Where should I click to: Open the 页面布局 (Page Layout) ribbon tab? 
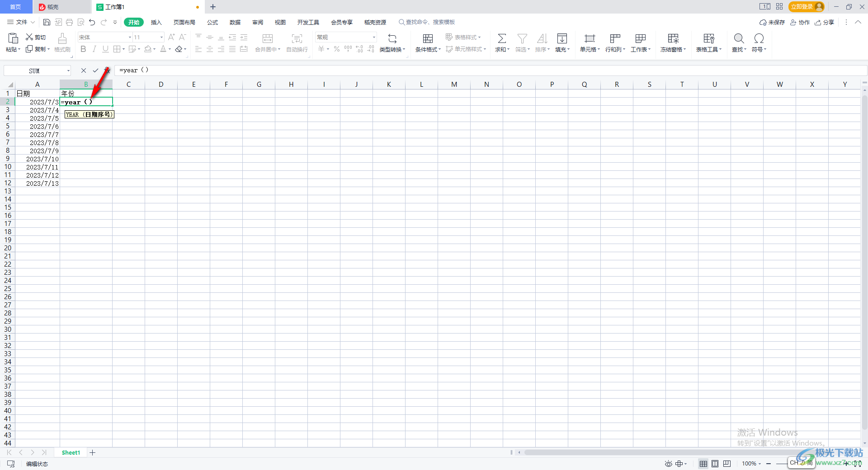[184, 22]
